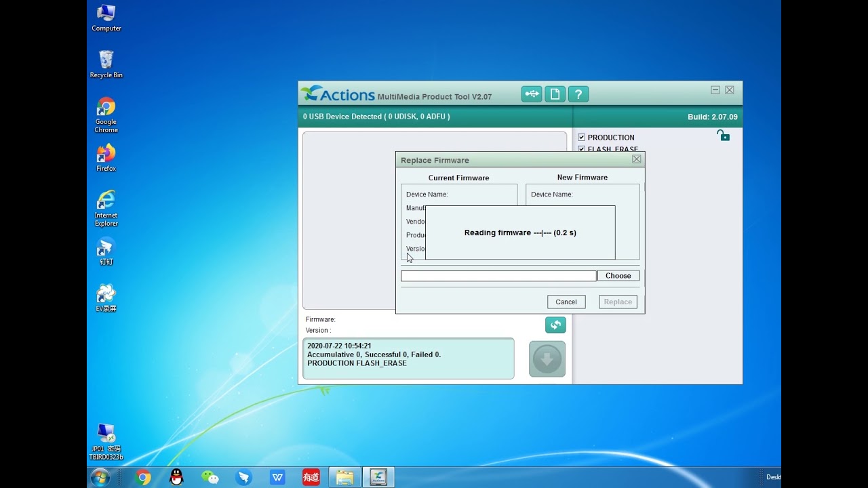Open the DingTalk (钉钉) desktop shortcut
The height and width of the screenshot is (488, 868).
pos(106,251)
